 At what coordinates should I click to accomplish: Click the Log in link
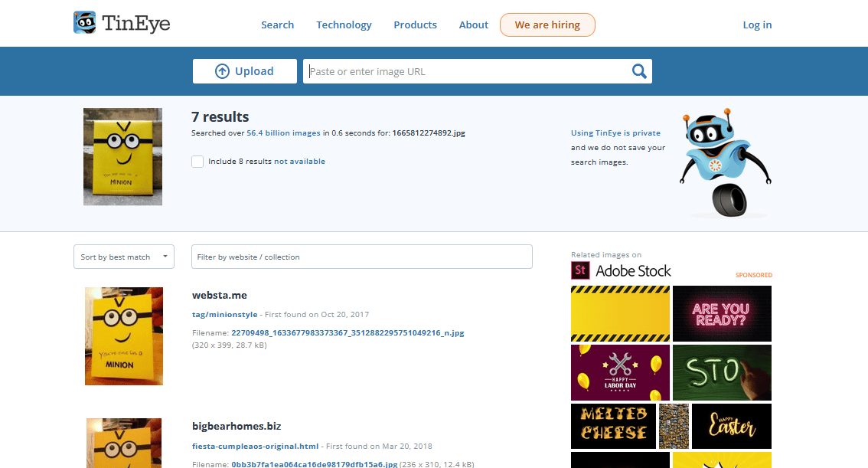pos(757,25)
